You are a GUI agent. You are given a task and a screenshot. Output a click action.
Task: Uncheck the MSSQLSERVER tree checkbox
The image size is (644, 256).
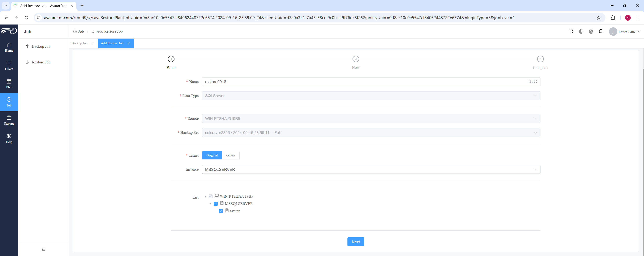coord(216,204)
